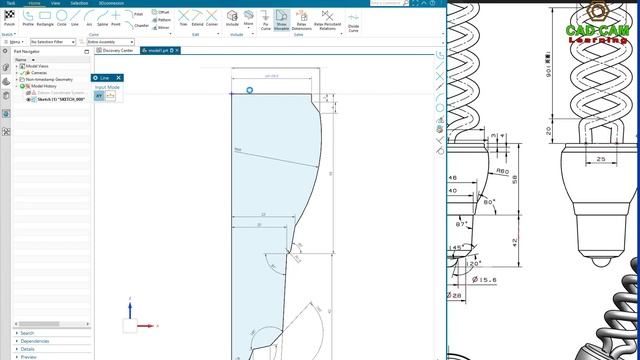This screenshot has height=360, width=640.
Task: Select the Profile sketch tool
Action: coord(28,19)
